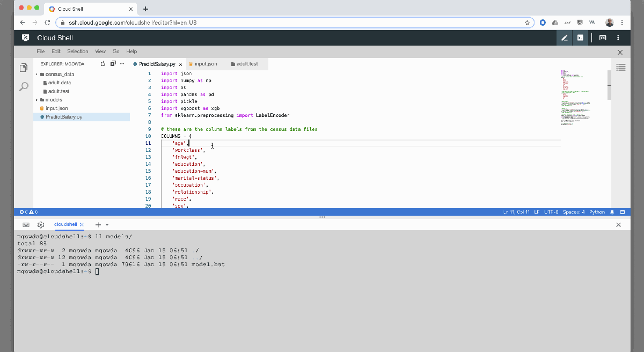This screenshot has height=352, width=644.
Task: Open the View menu
Action: point(100,52)
